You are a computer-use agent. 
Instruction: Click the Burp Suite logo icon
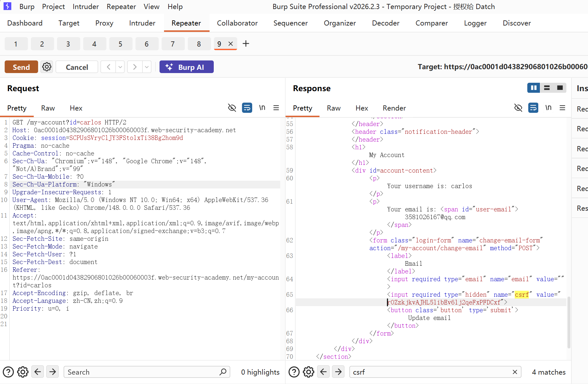7,6
